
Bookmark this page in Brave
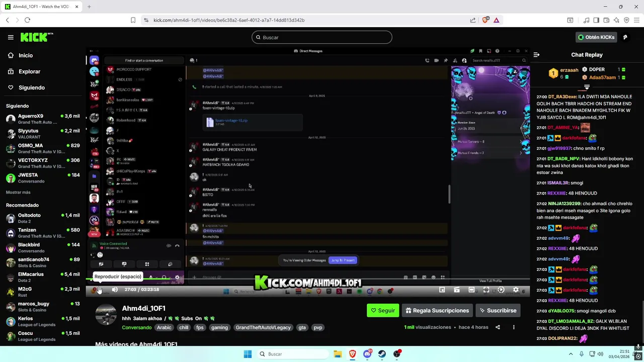click(x=133, y=20)
